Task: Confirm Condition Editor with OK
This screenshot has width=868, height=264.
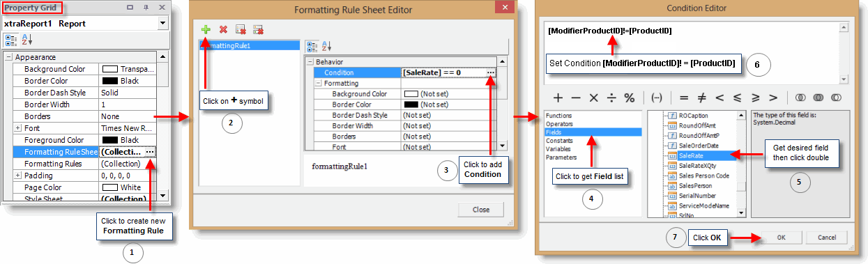Action: tap(781, 238)
